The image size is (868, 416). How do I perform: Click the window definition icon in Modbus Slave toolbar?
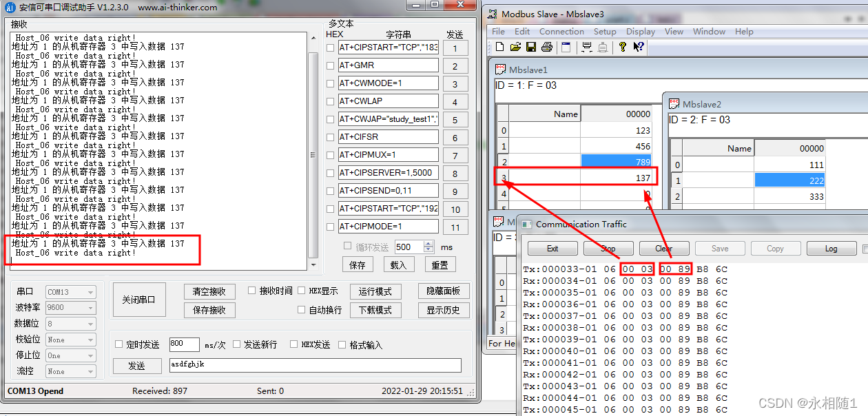(566, 47)
